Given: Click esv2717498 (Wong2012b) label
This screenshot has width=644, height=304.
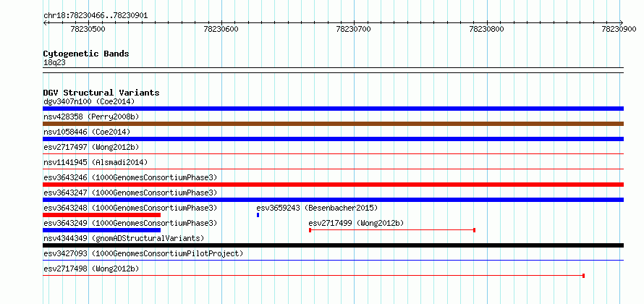Looking at the screenshot, I should pos(91,269).
